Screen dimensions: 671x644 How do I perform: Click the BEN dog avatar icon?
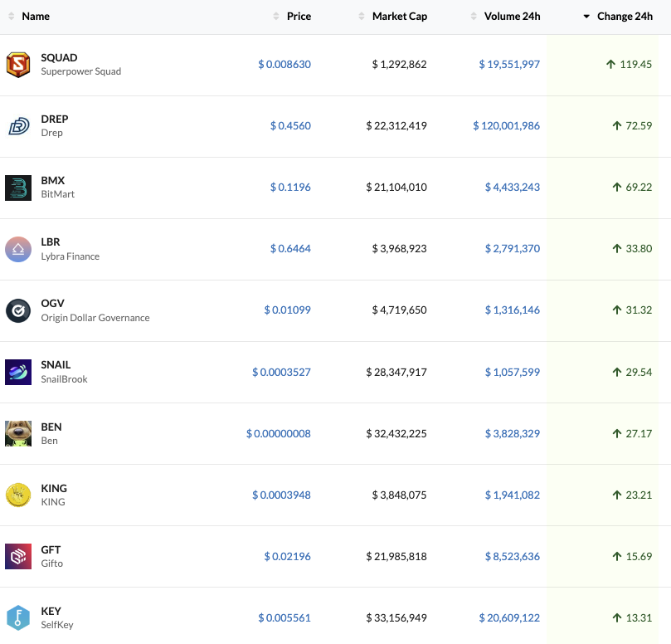18,433
